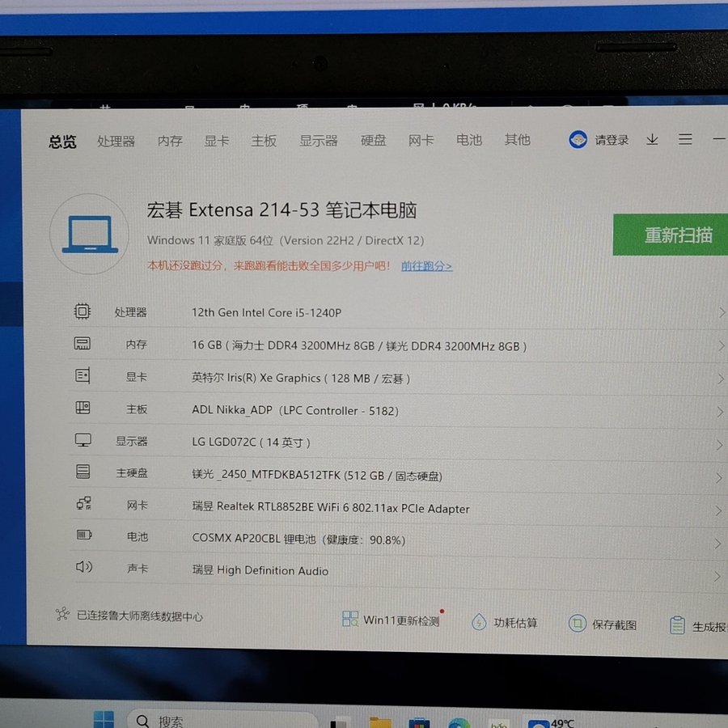Expand the 512 GB main disk row chevron
The width and height of the screenshot is (728, 728).
[719, 478]
